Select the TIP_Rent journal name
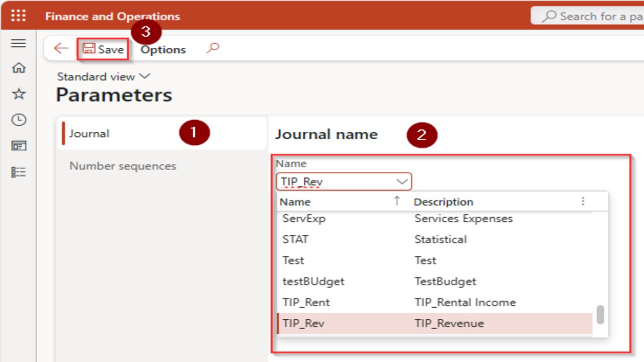Viewport: 644px width, 362px height. coord(306,302)
